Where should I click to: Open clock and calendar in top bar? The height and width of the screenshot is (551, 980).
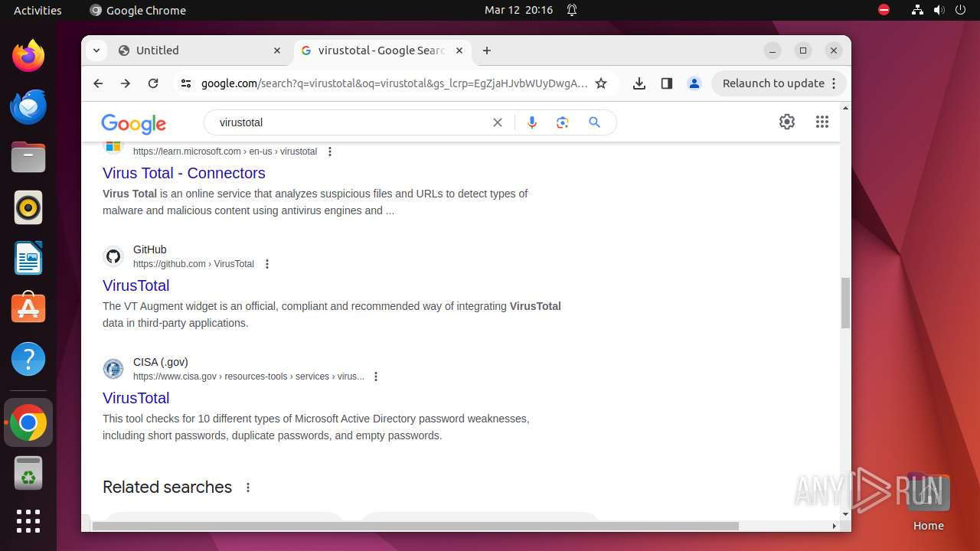pos(518,10)
